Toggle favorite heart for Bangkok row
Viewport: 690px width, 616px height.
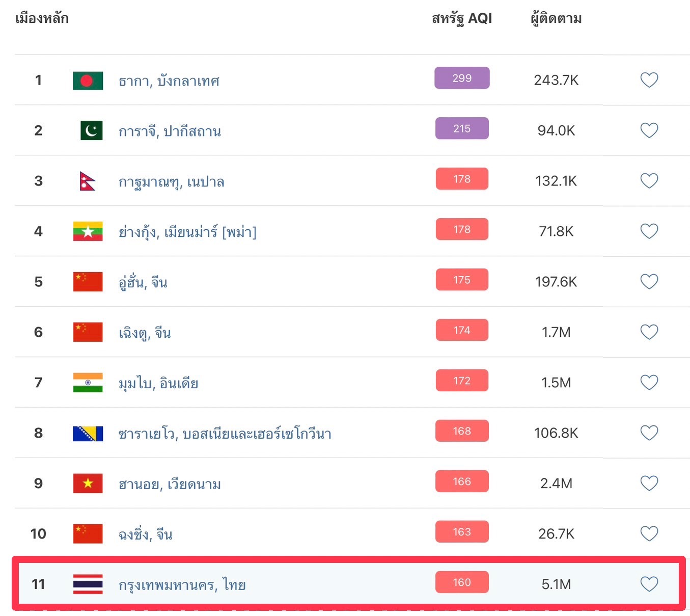[649, 584]
